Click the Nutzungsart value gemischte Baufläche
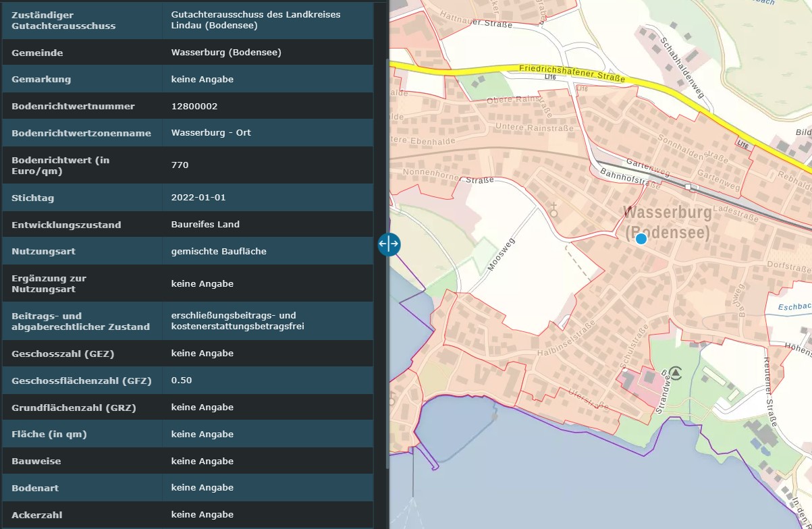Screen dimensions: 812x529 click(219, 251)
